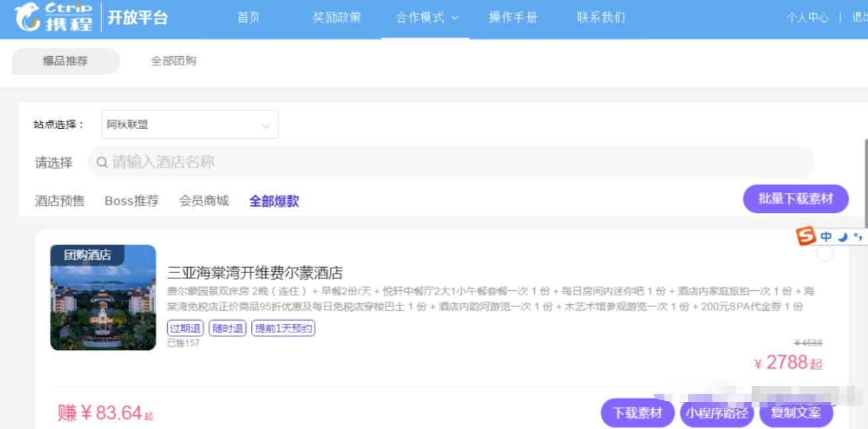Select the 三亚海棠湾 hotel radio circle
868x429 pixels.
point(824,254)
